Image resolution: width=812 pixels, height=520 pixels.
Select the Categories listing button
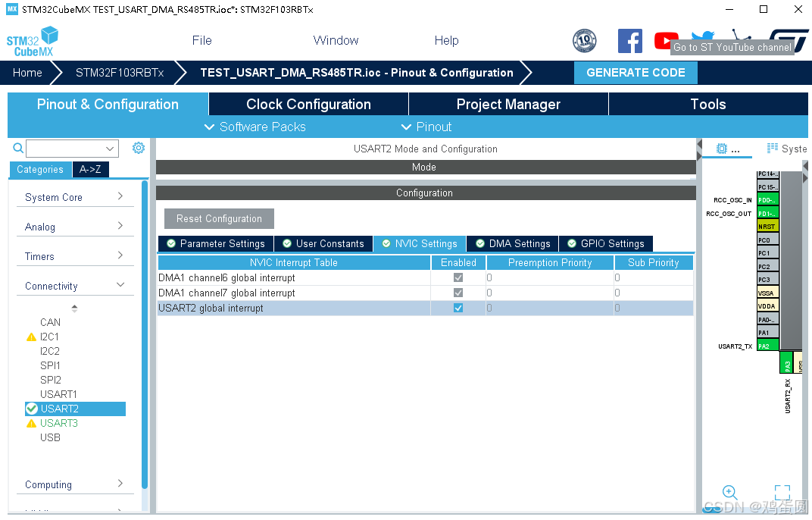coord(40,170)
